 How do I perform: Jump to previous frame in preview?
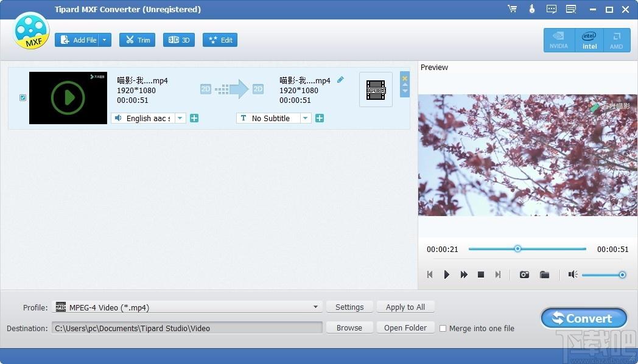[430, 275]
